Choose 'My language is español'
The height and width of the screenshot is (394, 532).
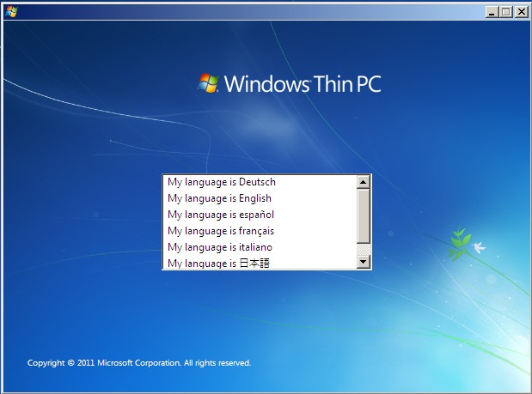(260, 215)
